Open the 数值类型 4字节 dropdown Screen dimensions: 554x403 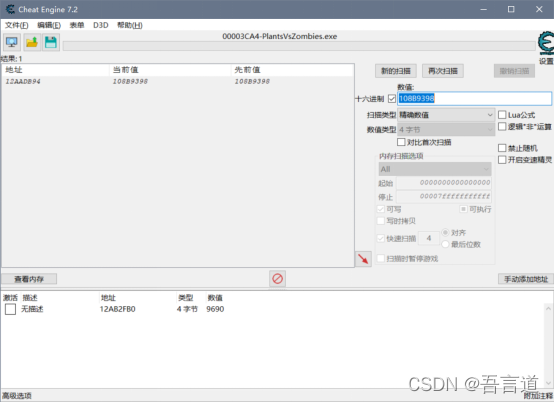446,130
